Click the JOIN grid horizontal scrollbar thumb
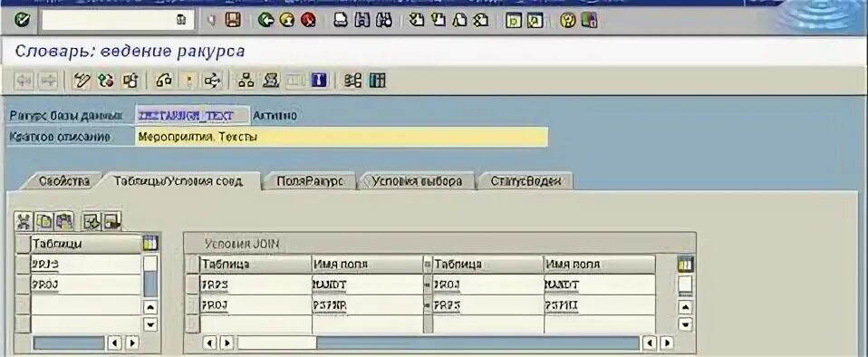 pyautogui.click(x=277, y=343)
